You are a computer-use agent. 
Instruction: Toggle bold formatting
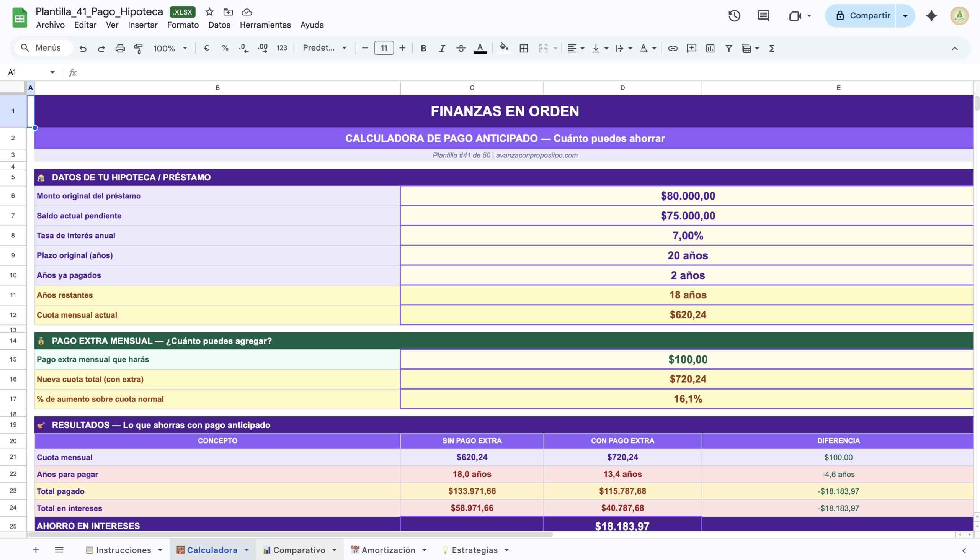423,49
